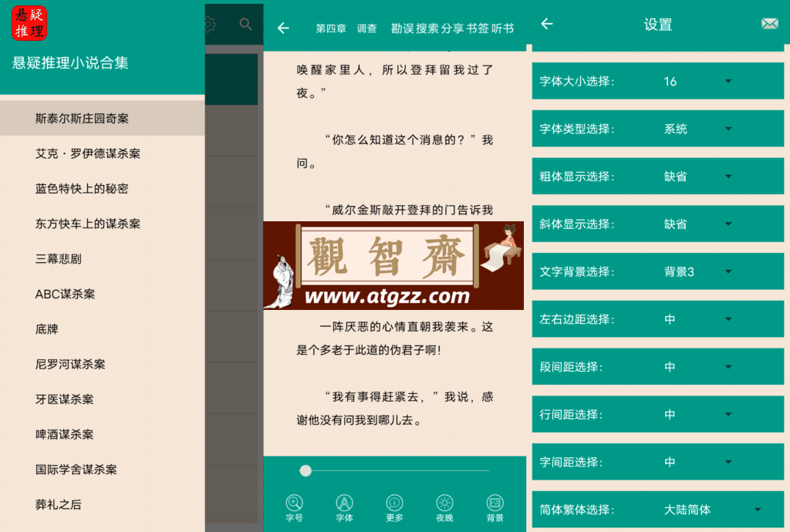Screen dimensions: 790x532
Task: Open 分享 in the reader toolbar
Action: pyautogui.click(x=452, y=29)
